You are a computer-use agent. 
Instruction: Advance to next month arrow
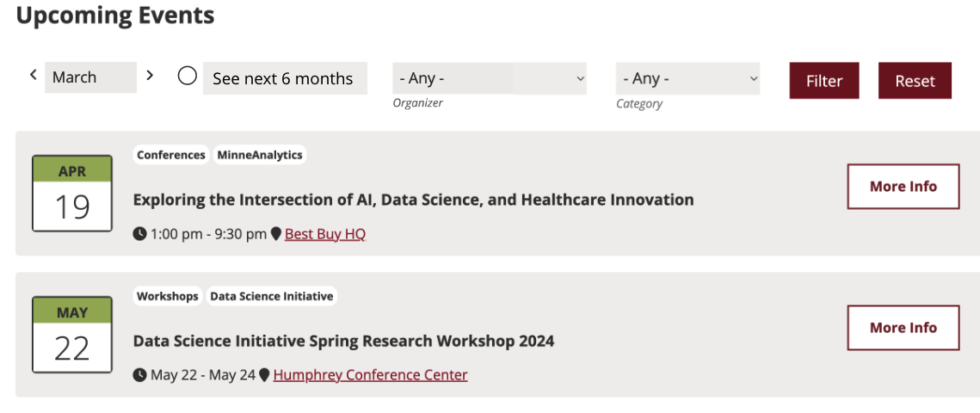[150, 76]
